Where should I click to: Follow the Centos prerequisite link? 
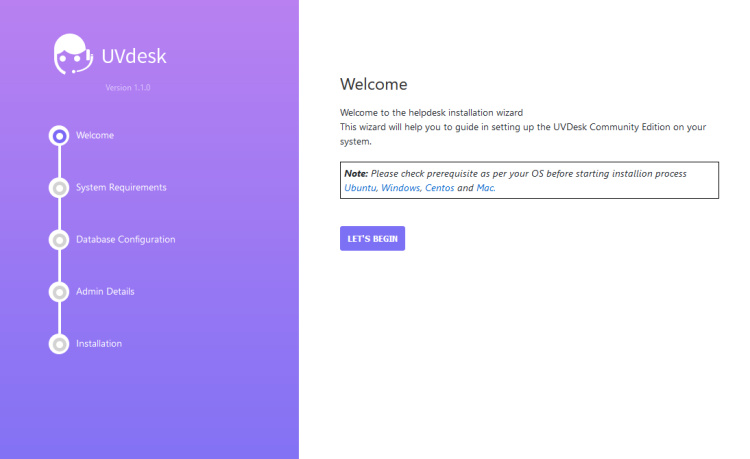pos(442,188)
